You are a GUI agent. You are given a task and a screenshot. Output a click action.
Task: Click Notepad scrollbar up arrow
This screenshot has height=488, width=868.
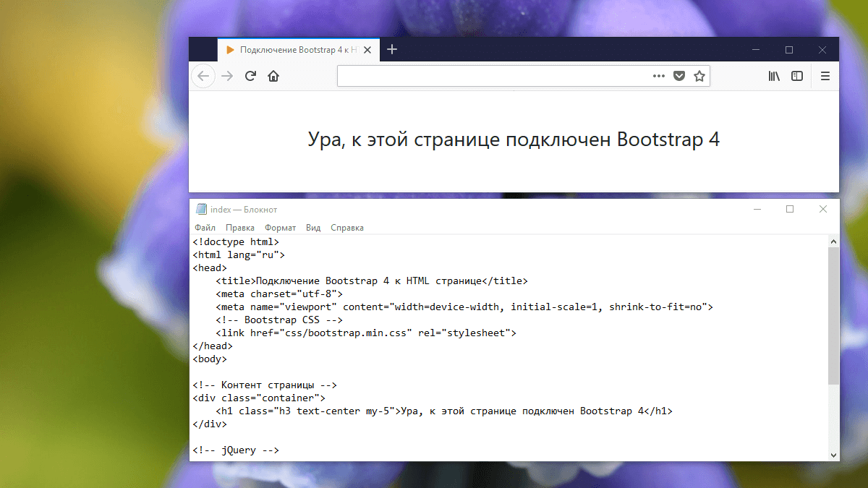coord(833,241)
